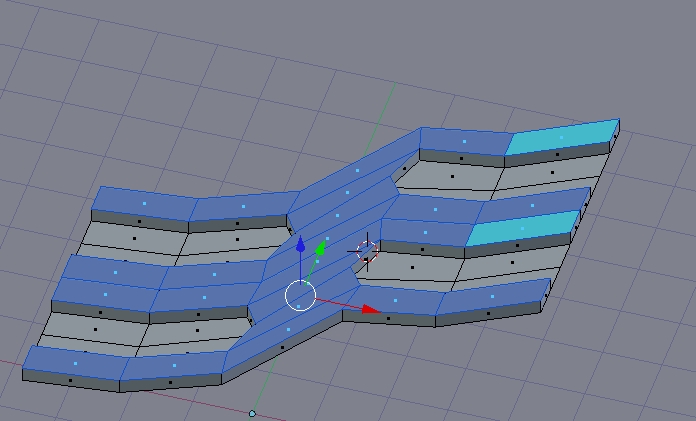Grab the green Y-axis manipulator arrow

click(320, 248)
